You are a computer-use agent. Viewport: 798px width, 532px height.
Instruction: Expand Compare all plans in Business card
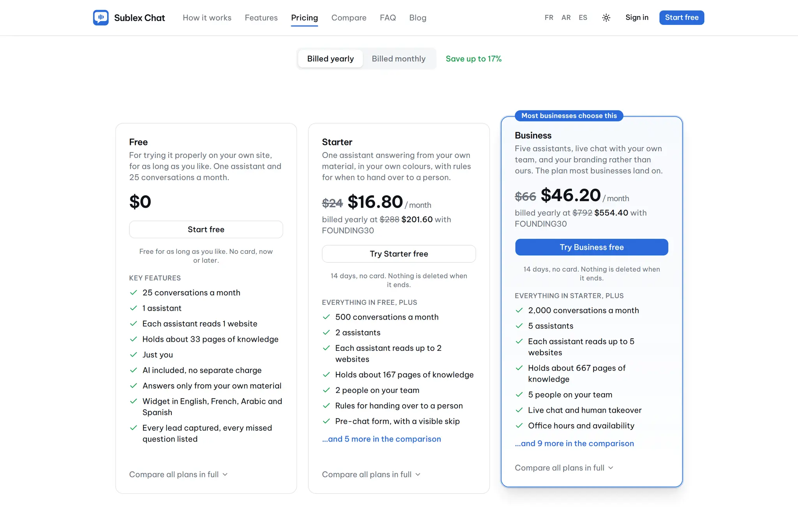click(564, 468)
